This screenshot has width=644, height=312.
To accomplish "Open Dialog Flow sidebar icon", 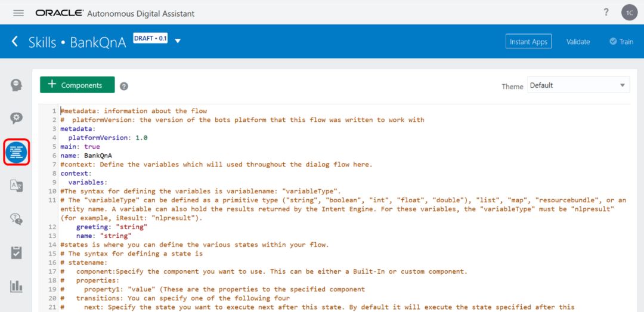I will coord(17,153).
